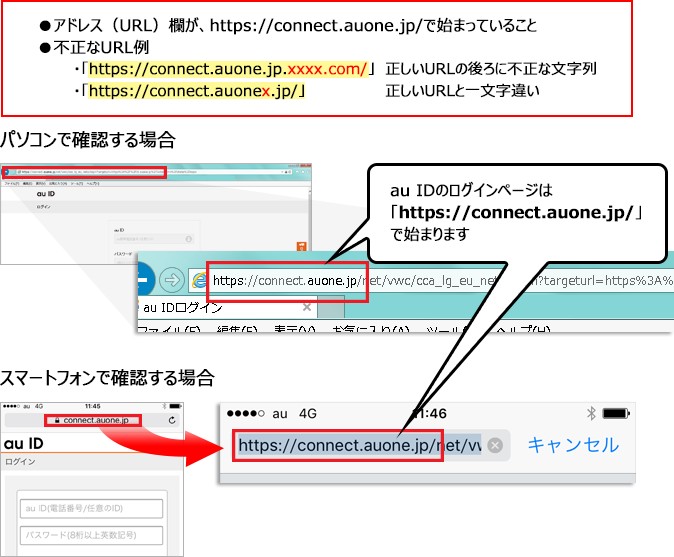Open the new blank tab next to au IDログイン
Screen dimensions: 674x557
pos(331,306)
